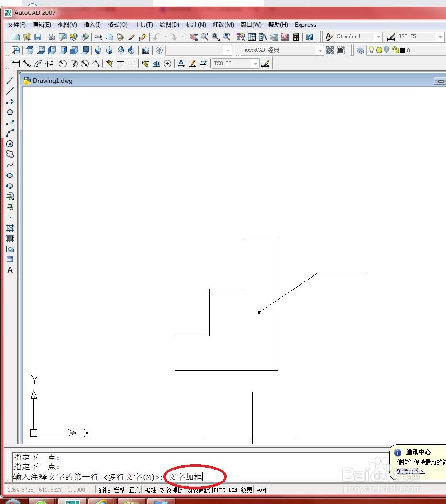Open the 格式(O) menu
This screenshot has height=504, width=446.
pyautogui.click(x=118, y=25)
